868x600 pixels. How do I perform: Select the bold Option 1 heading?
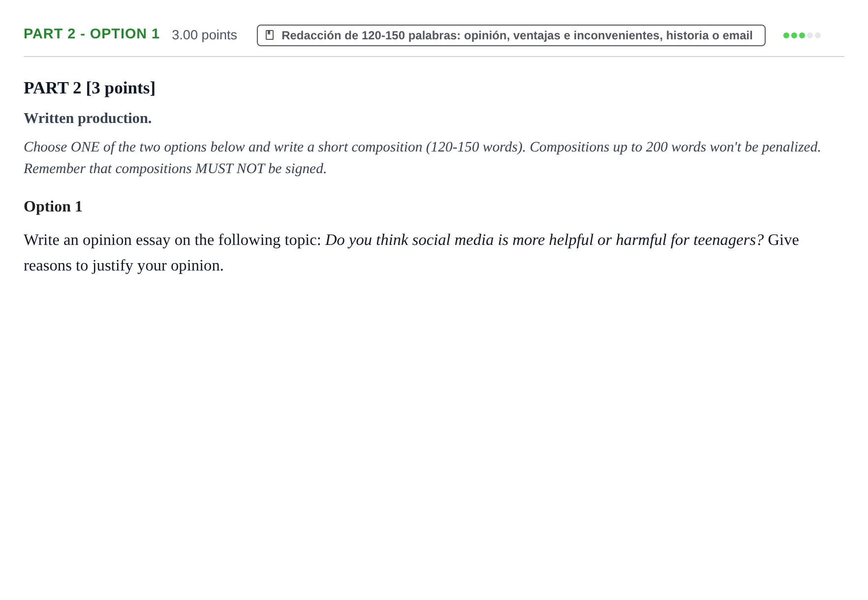point(53,207)
